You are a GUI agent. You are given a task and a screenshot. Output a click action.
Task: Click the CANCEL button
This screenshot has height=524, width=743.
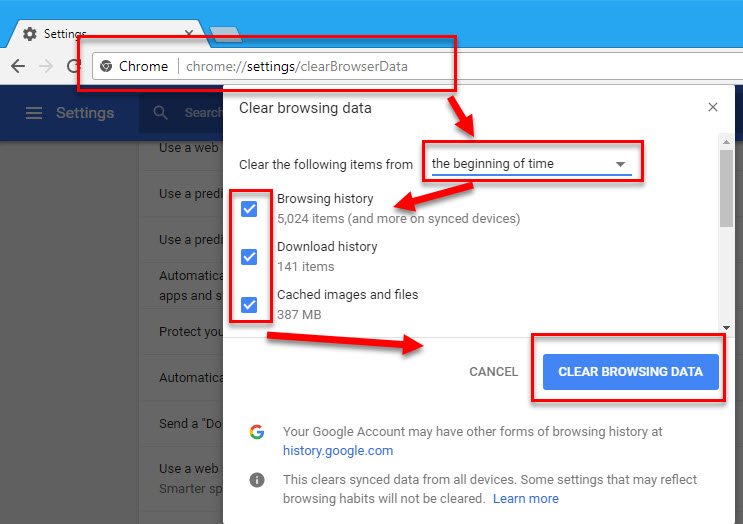(x=493, y=372)
